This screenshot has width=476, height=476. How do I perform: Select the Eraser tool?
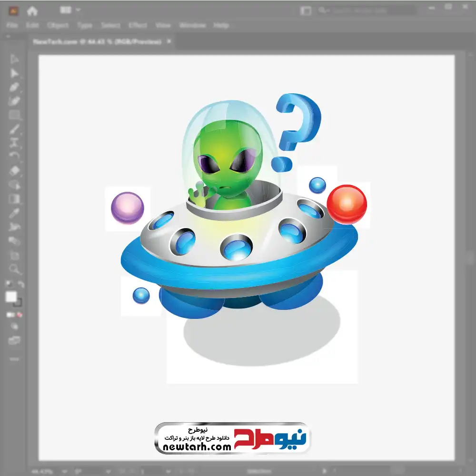15,170
